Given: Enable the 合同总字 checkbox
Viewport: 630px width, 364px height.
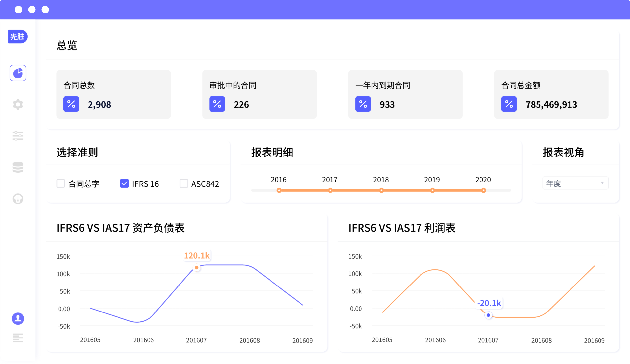Looking at the screenshot, I should pyautogui.click(x=61, y=183).
